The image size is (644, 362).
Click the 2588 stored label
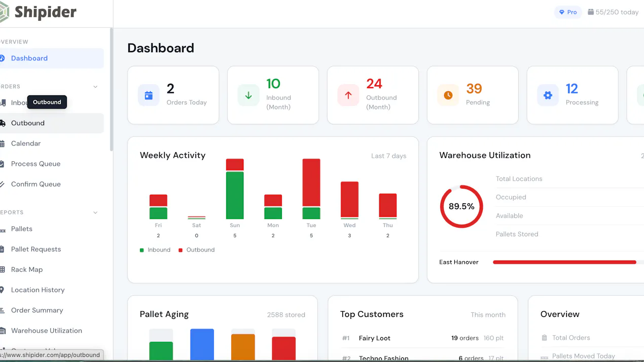click(x=286, y=315)
